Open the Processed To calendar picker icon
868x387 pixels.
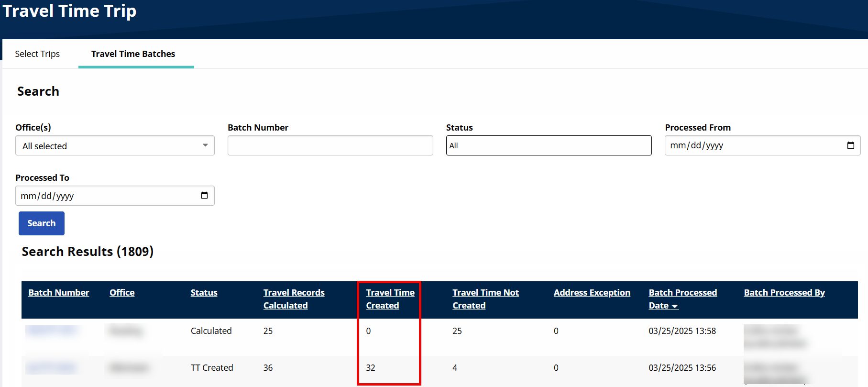pyautogui.click(x=204, y=196)
